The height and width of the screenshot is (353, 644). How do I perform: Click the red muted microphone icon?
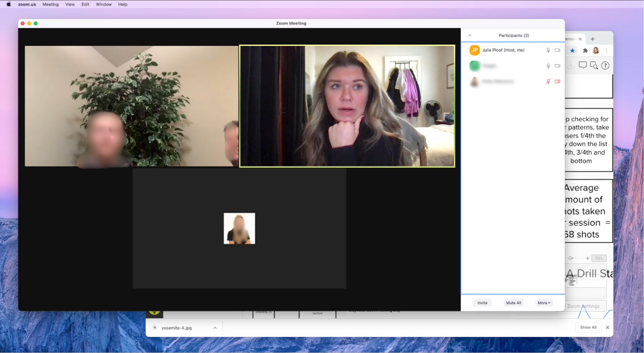pyautogui.click(x=548, y=82)
